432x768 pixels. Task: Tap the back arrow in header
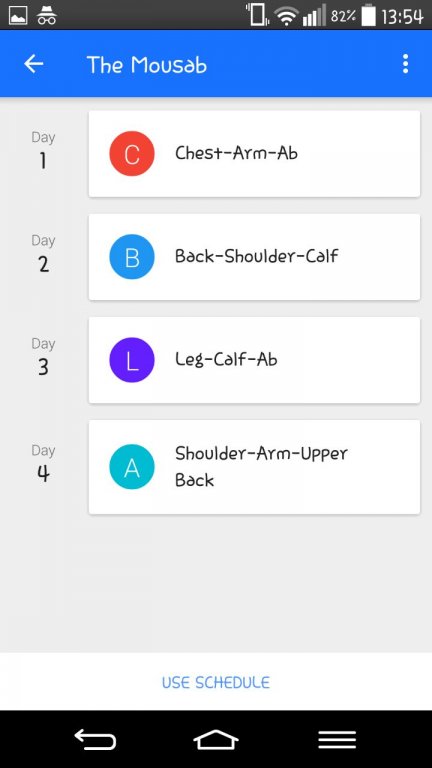(x=34, y=64)
